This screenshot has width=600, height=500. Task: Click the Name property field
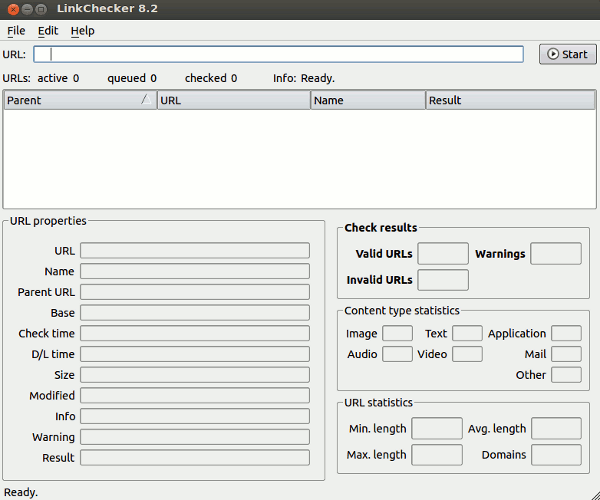click(x=195, y=271)
